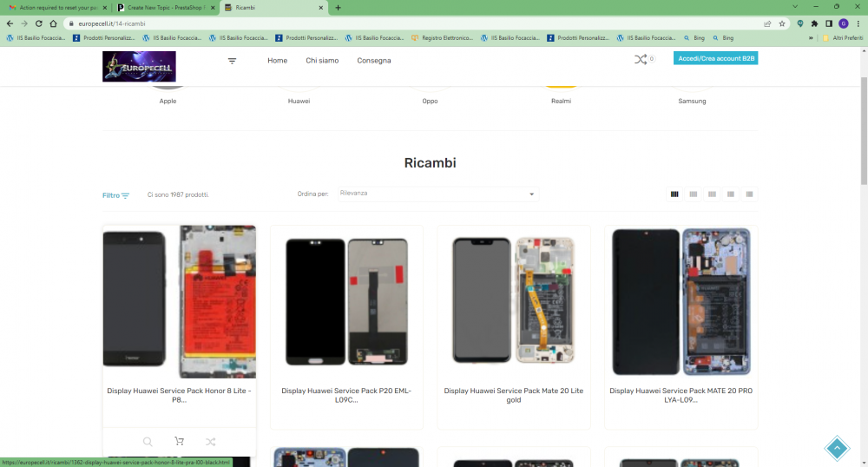Select the third grid layout view icon

[x=712, y=194]
